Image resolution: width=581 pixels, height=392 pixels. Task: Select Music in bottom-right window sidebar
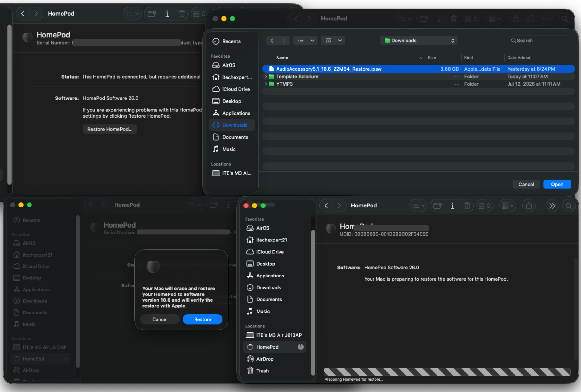[275, 311]
